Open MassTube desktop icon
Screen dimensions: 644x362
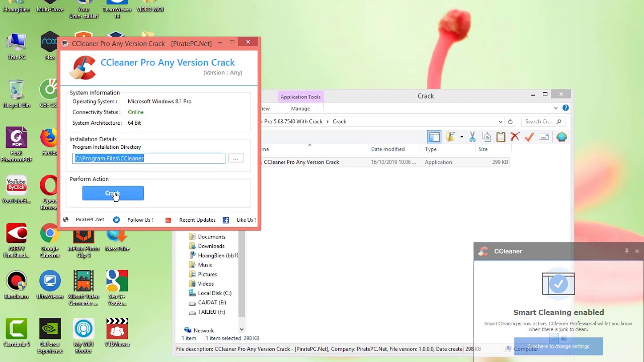tap(117, 238)
